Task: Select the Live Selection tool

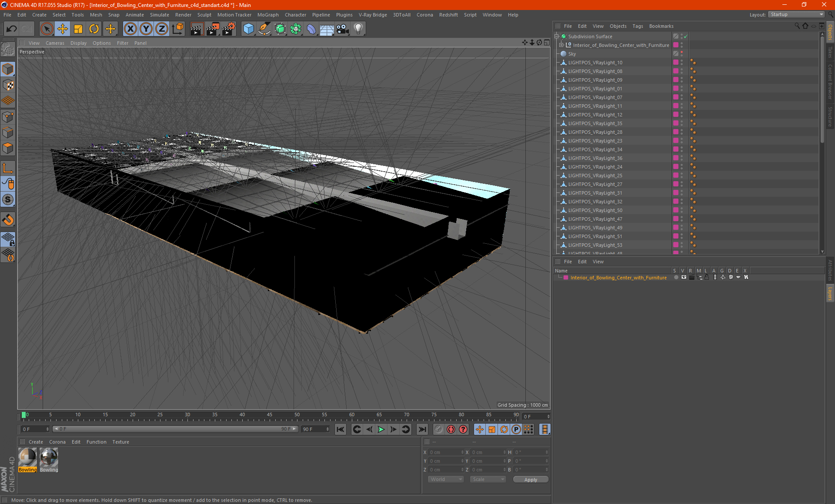Action: 47,29
